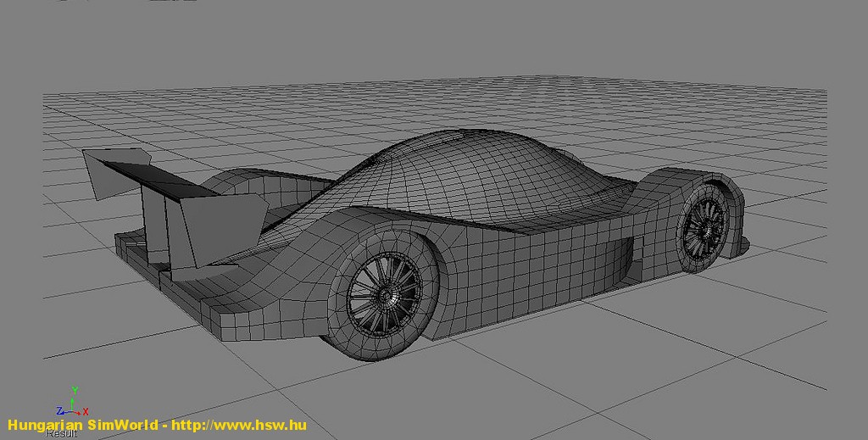Click the green Y axis on orientation gizmo
Viewport: 868px width, 440px height.
[x=75, y=392]
